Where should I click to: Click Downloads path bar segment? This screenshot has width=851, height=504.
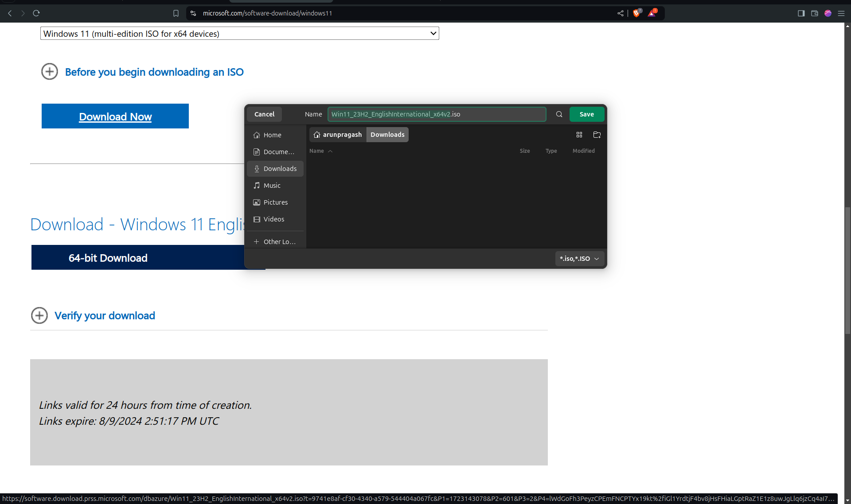[387, 135]
